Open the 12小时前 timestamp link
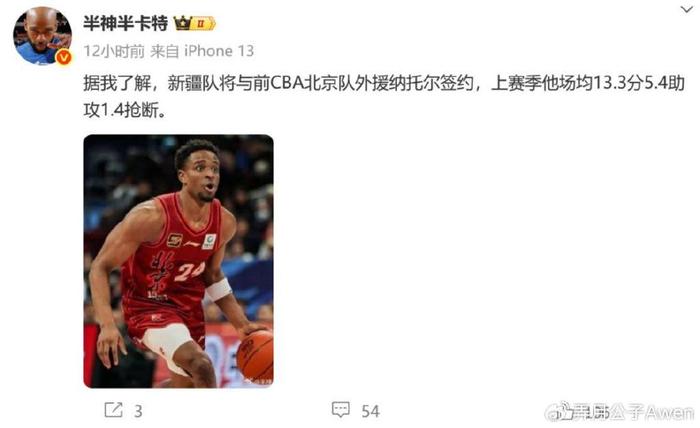700x428 pixels. [x=114, y=51]
